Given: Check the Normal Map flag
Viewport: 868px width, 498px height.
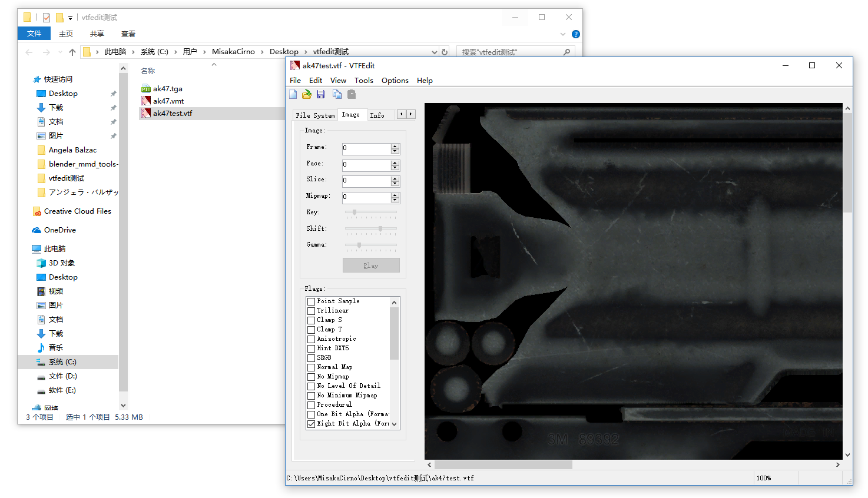Looking at the screenshot, I should tap(311, 367).
